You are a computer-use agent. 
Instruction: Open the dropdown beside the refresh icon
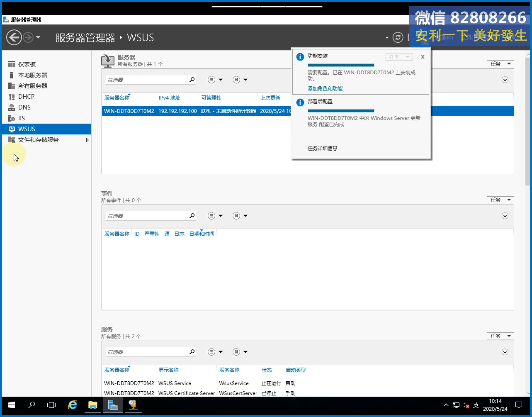coord(387,38)
